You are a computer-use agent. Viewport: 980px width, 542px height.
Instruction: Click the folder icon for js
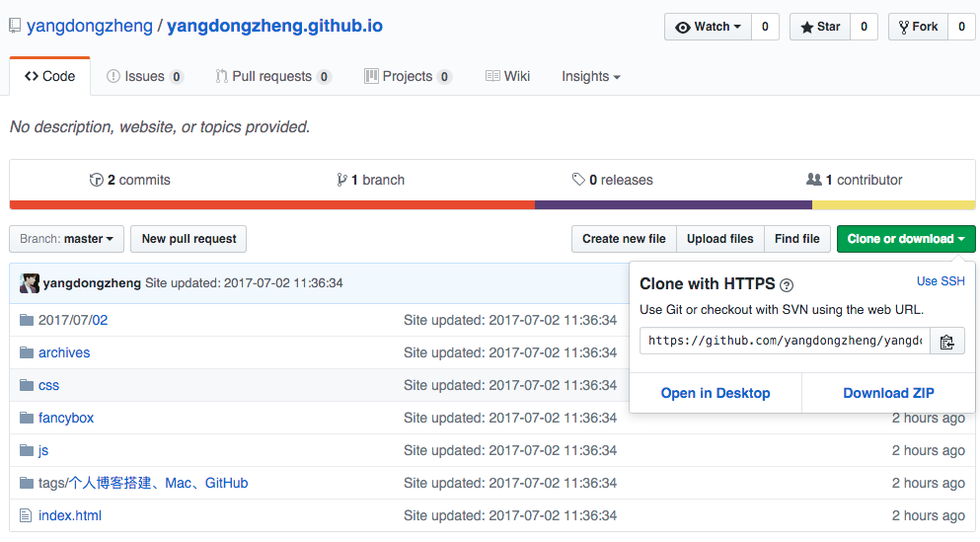[27, 450]
